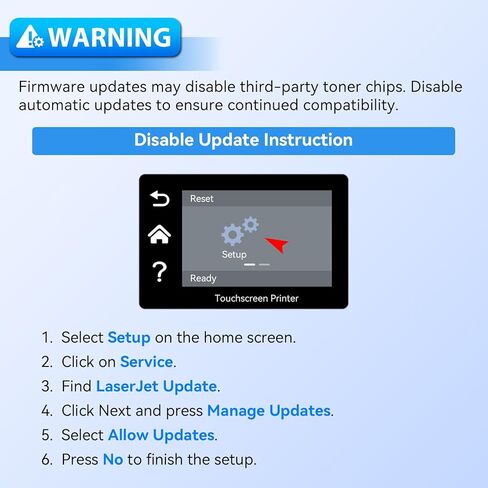Image resolution: width=488 pixels, height=488 pixels.
Task: Tap the question mark help icon
Action: pos(159,272)
